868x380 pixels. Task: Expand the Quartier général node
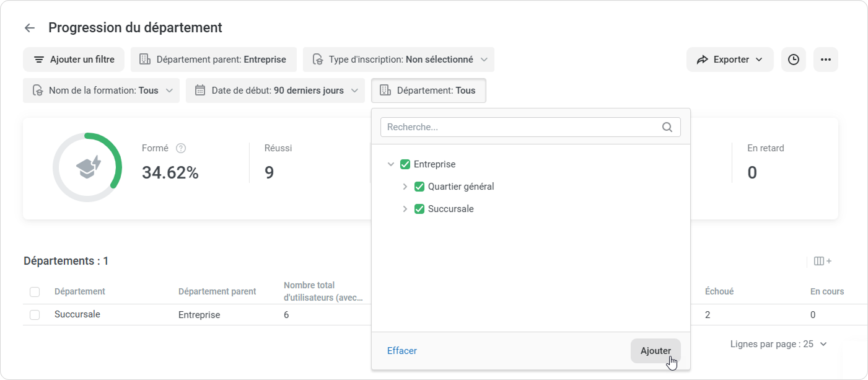pyautogui.click(x=405, y=187)
